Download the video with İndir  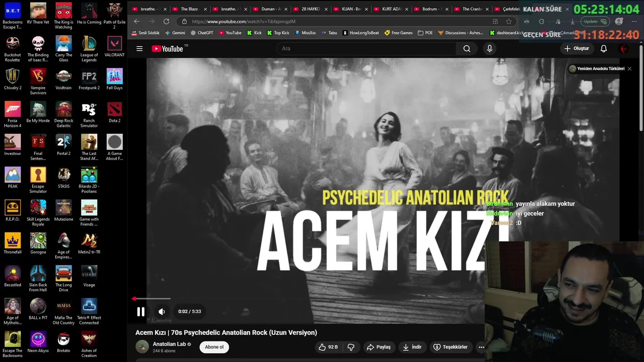point(412,347)
